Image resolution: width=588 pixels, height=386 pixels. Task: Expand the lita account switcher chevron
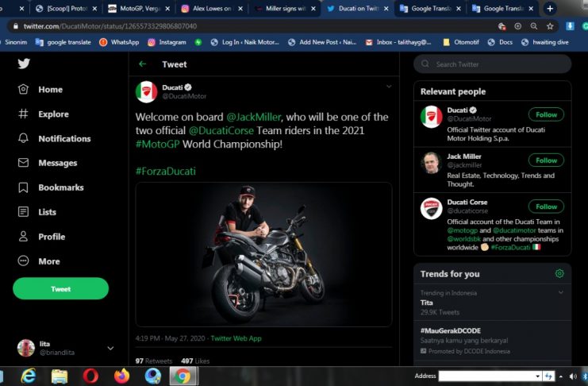110,348
